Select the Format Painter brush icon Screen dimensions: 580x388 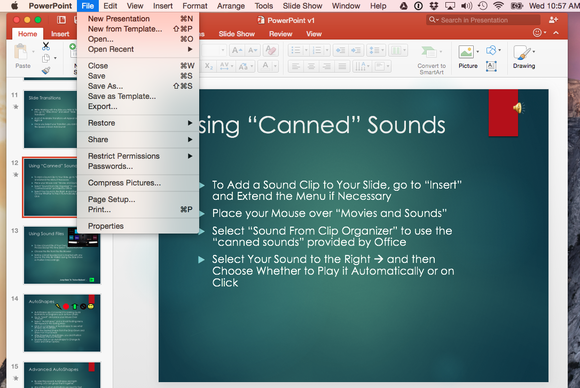pyautogui.click(x=46, y=70)
